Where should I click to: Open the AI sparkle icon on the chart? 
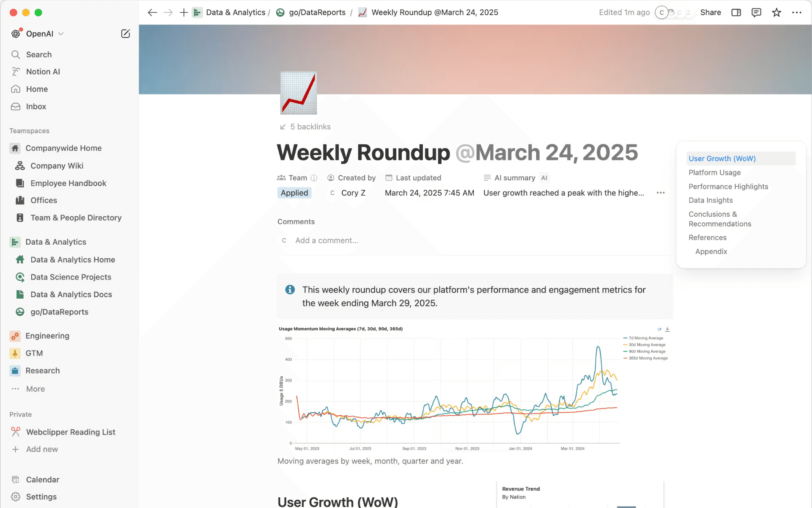tap(658, 329)
